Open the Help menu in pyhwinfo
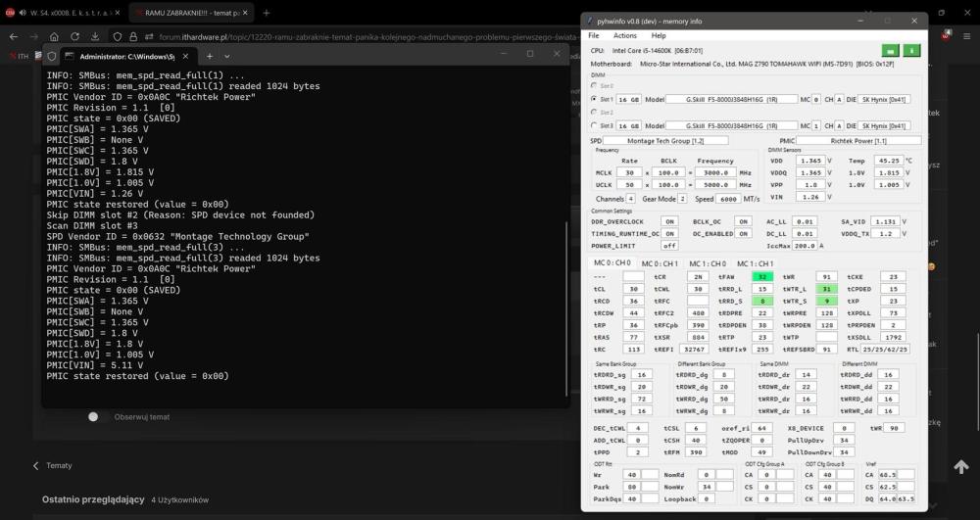Viewport: 980px width, 520px height. pos(659,35)
